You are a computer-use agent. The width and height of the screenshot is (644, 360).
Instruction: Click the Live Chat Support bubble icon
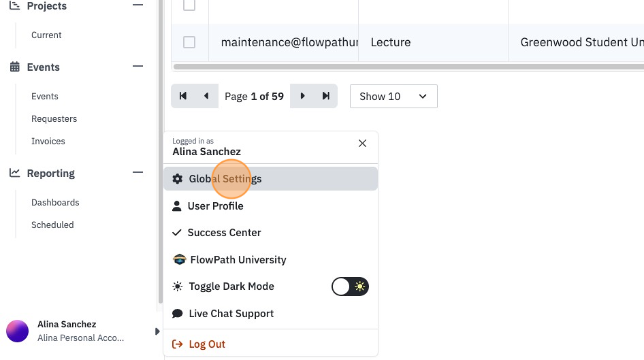[x=178, y=314]
